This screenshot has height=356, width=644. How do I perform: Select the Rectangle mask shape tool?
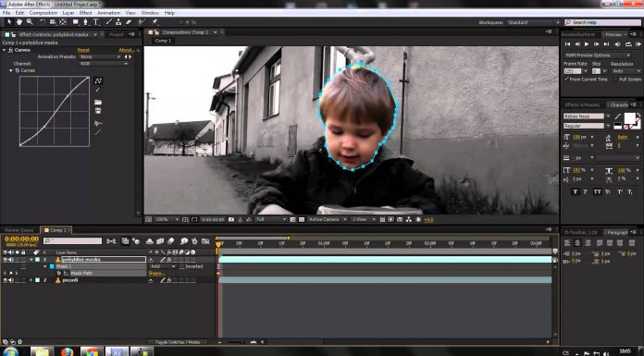(x=76, y=22)
